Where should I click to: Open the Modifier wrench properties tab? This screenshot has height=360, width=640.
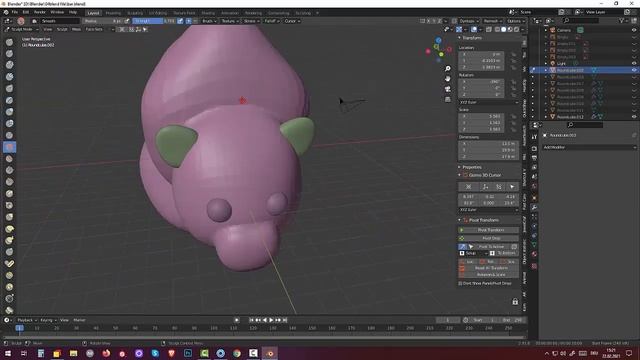[x=534, y=207]
